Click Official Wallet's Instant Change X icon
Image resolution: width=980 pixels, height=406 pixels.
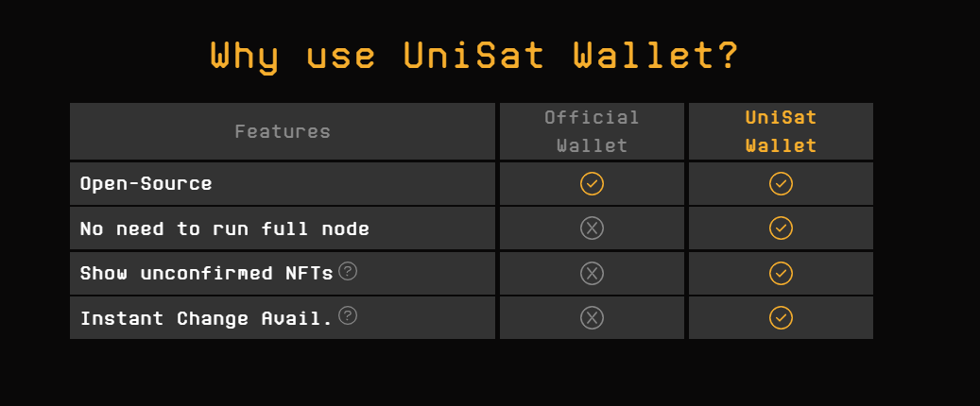[592, 318]
